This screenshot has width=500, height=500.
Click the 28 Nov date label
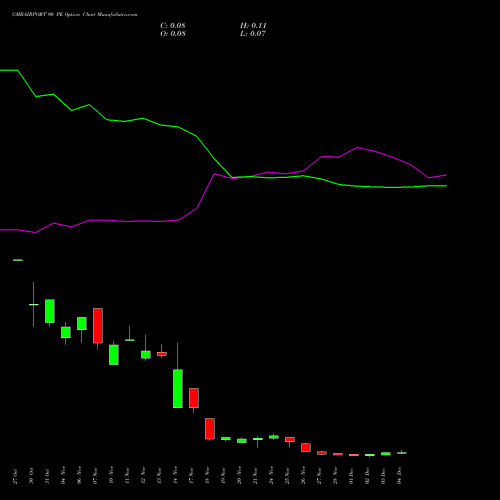tap(335, 475)
